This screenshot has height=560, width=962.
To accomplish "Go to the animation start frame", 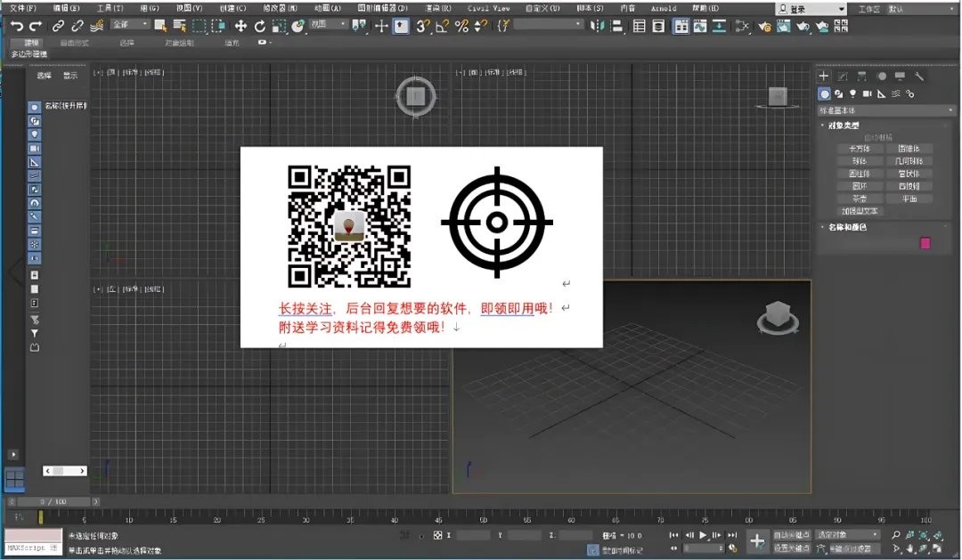I will [673, 535].
